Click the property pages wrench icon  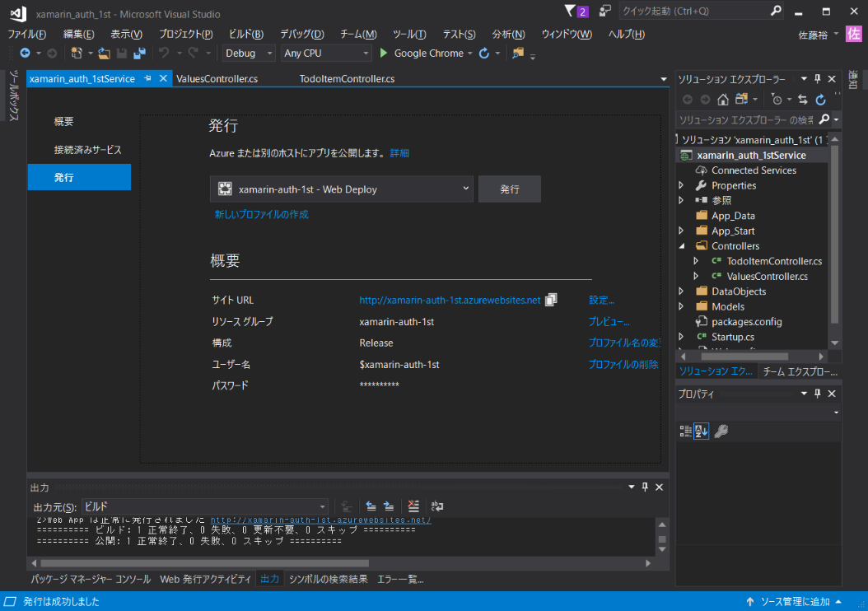(721, 431)
